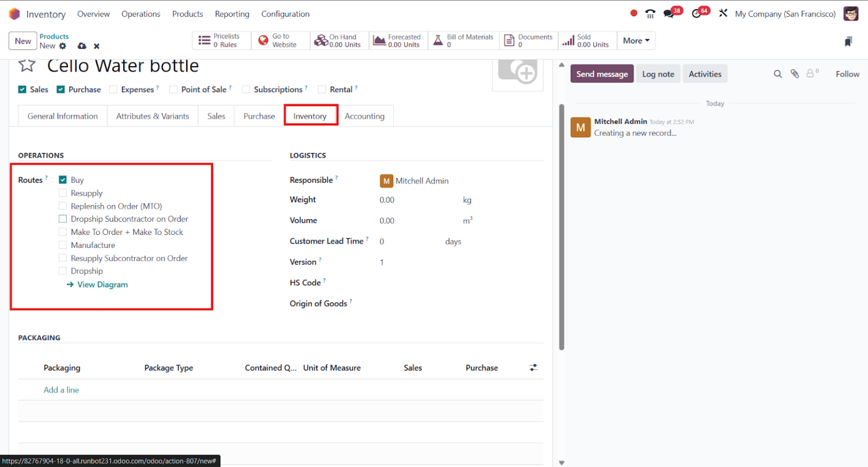Screen dimensions: 868x467
Task: Click the Go to Website icon
Action: point(280,40)
